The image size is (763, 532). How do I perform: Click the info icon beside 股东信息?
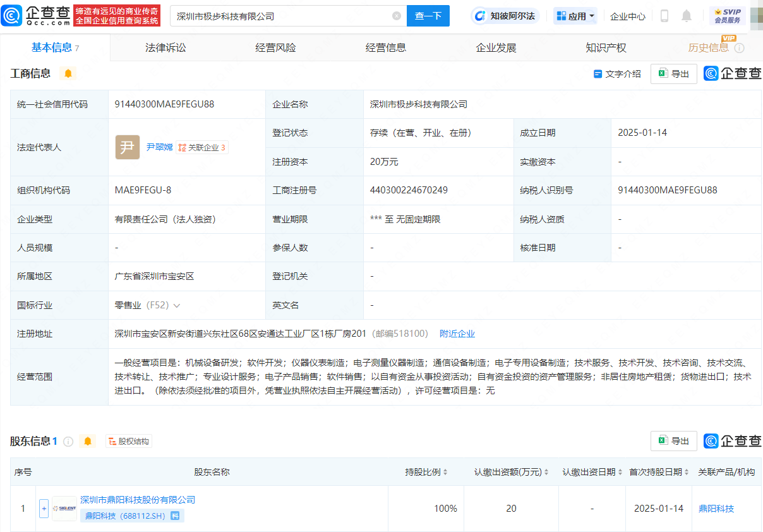pyautogui.click(x=68, y=441)
